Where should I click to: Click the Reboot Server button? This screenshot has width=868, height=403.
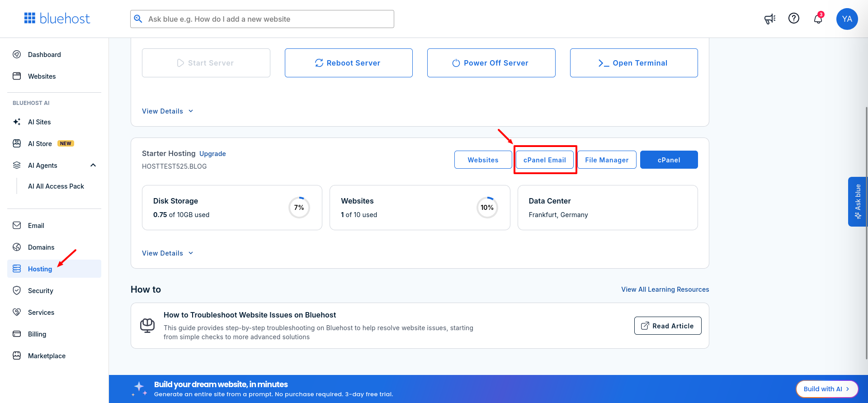pos(349,63)
